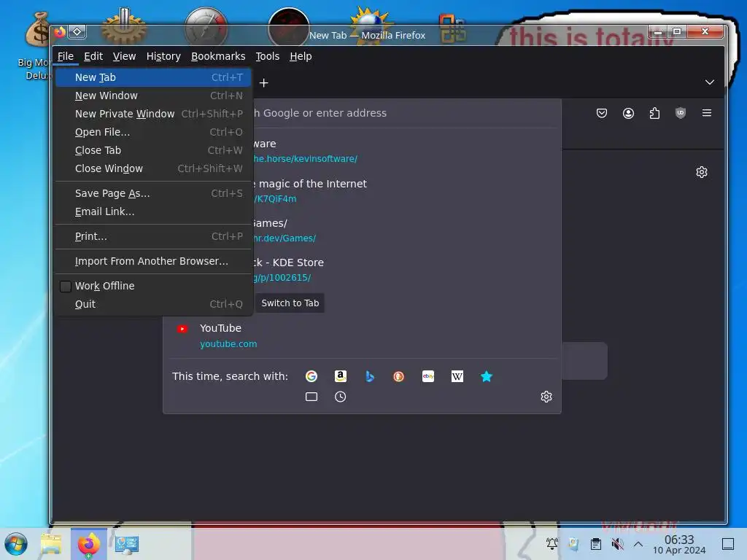747x560 pixels.
Task: Select Quit from File menu
Action: click(x=153, y=304)
